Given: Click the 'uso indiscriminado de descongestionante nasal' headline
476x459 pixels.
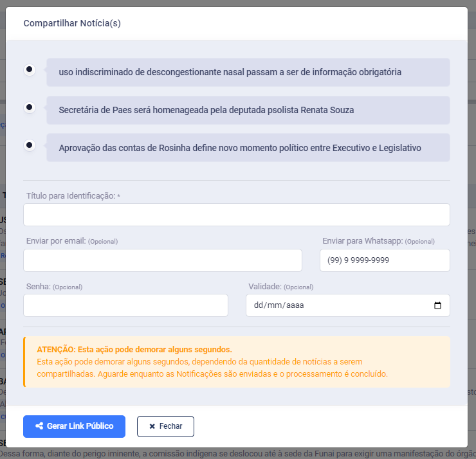Looking at the screenshot, I should pos(230,72).
